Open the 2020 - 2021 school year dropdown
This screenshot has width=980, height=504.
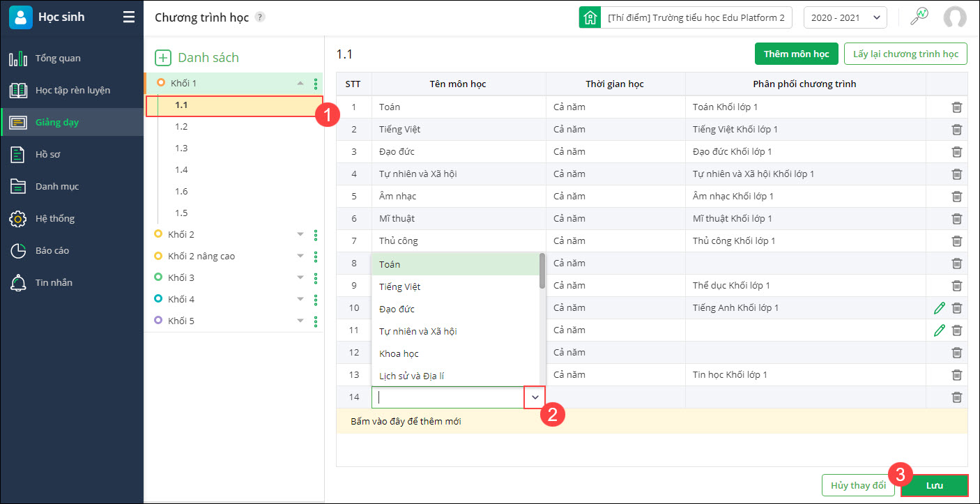pos(845,17)
